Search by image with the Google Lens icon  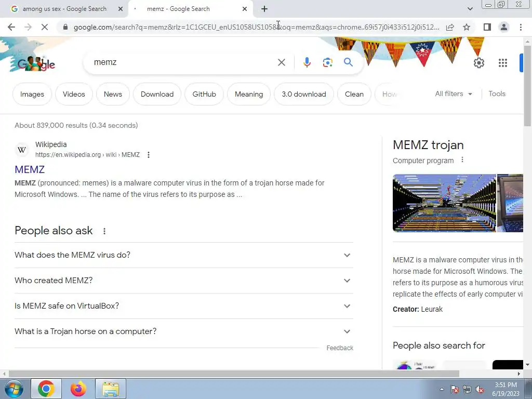pos(327,62)
